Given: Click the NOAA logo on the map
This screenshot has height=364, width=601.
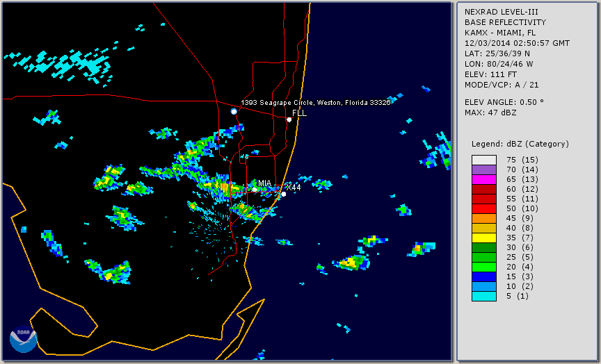Looking at the screenshot, I should 24,339.
